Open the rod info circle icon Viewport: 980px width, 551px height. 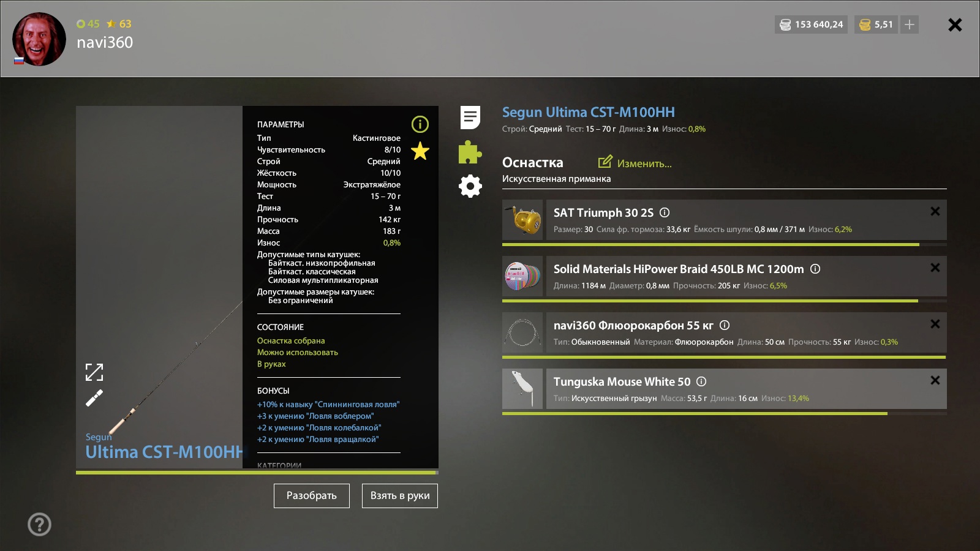[x=420, y=124]
